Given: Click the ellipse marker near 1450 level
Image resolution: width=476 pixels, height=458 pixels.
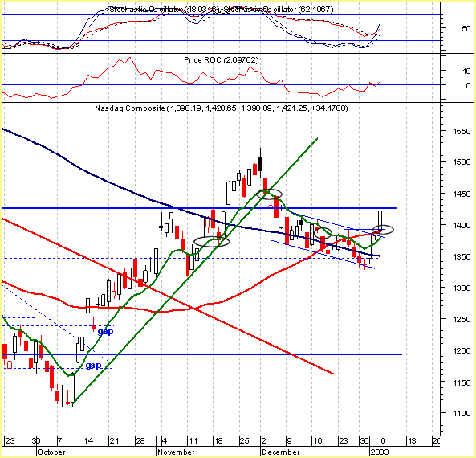Looking at the screenshot, I should (x=270, y=194).
